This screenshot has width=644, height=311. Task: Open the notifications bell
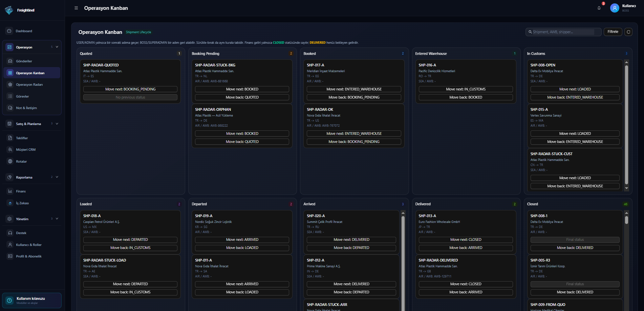(x=599, y=8)
